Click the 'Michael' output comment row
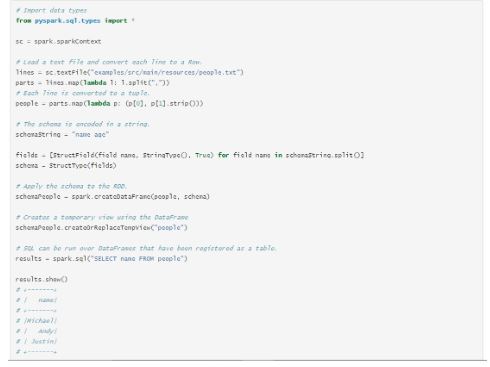This screenshot has height=367, width=490. (x=36, y=321)
